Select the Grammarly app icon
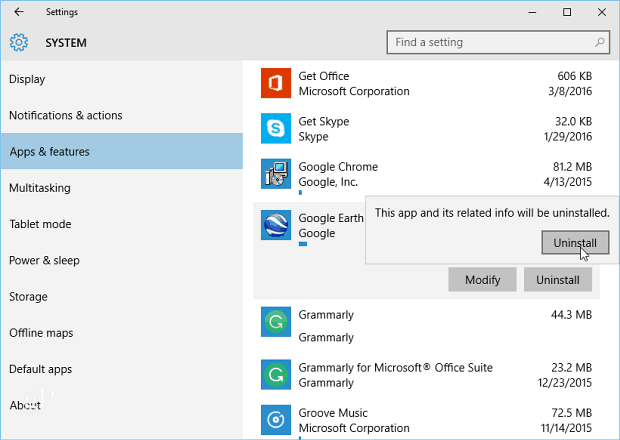The image size is (620, 440). (x=276, y=322)
